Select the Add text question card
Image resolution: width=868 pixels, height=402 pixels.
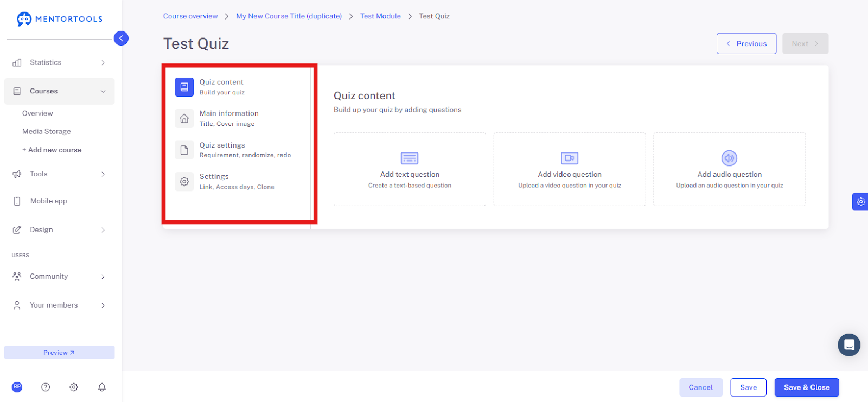[410, 169]
